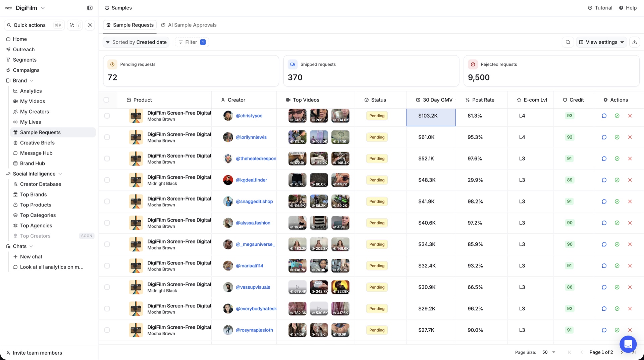The height and width of the screenshot is (360, 644).
Task: Select the Sample Requests tab
Action: click(130, 25)
